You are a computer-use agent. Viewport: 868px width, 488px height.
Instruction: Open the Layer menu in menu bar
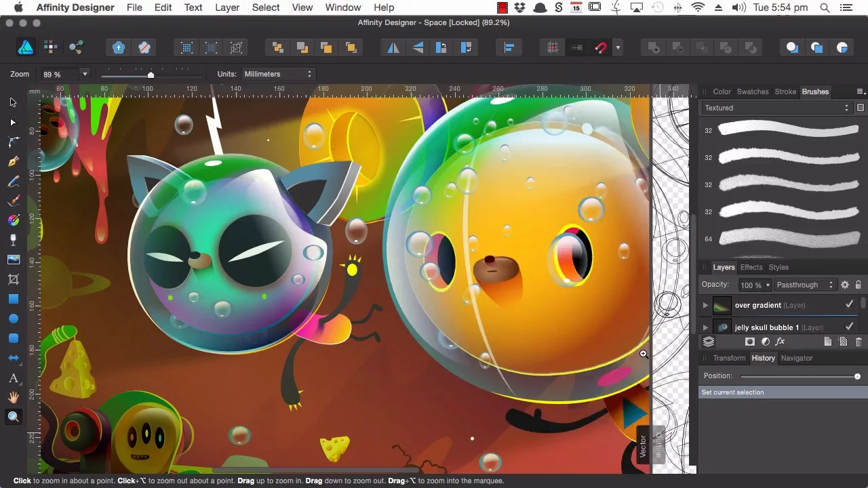pyautogui.click(x=227, y=7)
